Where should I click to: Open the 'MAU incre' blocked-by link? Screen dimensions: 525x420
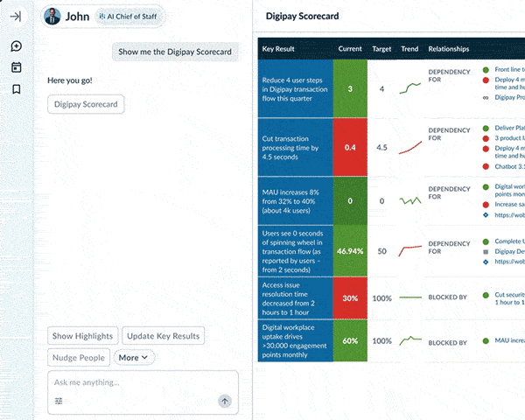(509, 340)
